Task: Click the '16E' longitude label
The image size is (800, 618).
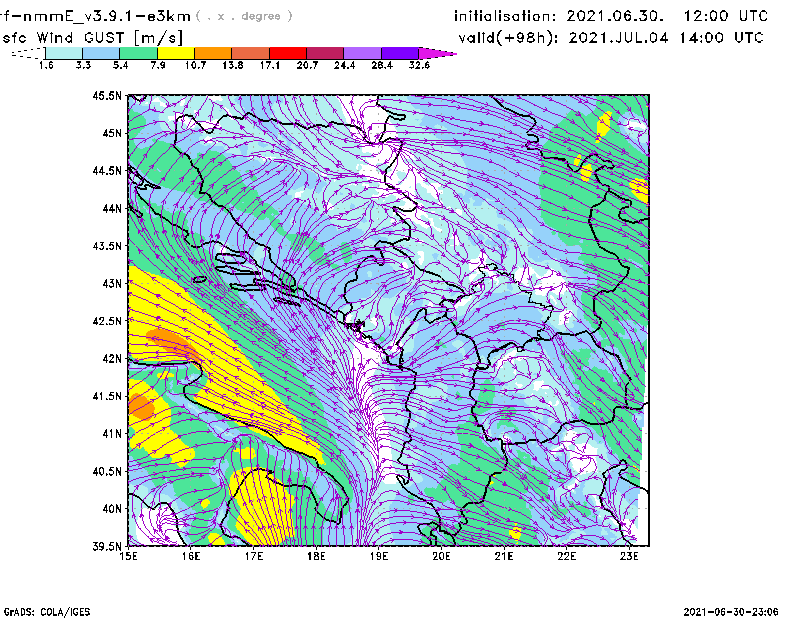Action: pos(191,556)
